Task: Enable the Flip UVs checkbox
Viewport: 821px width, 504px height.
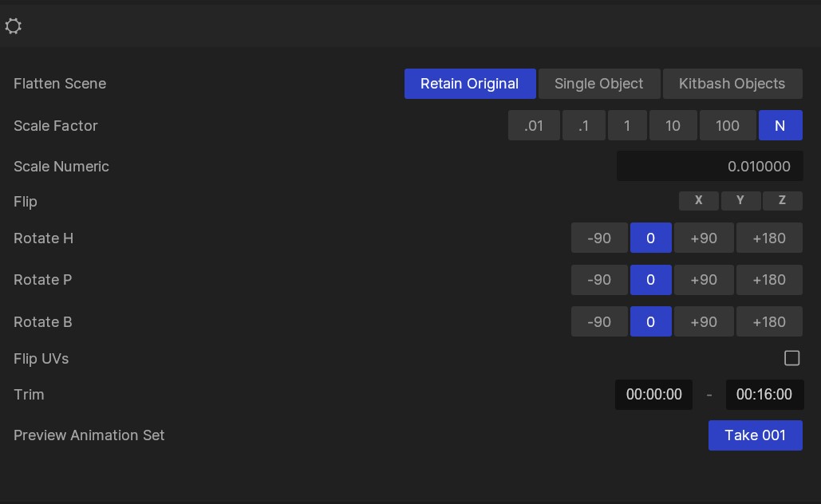Action: pyautogui.click(x=791, y=358)
